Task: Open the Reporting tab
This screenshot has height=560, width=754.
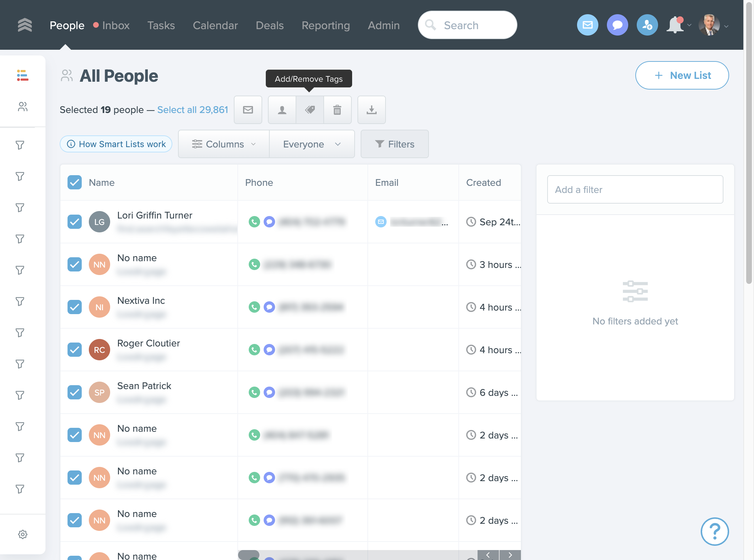Action: click(326, 25)
